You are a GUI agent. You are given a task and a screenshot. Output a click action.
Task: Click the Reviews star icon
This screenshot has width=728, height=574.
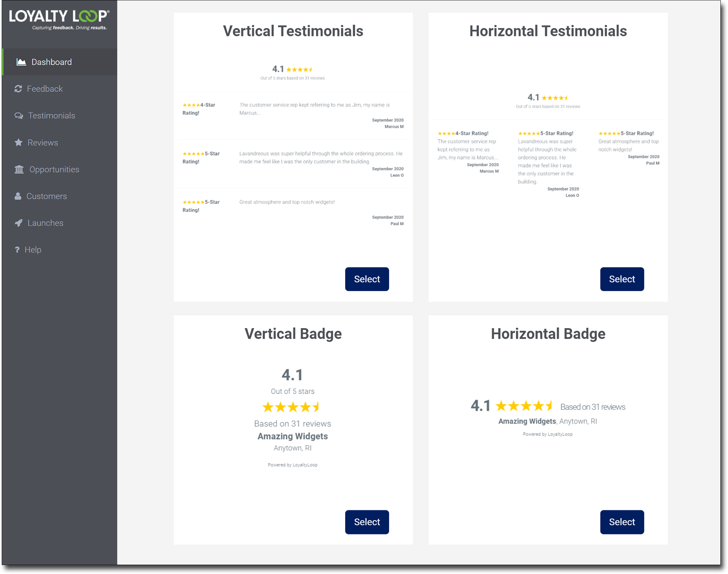point(19,142)
